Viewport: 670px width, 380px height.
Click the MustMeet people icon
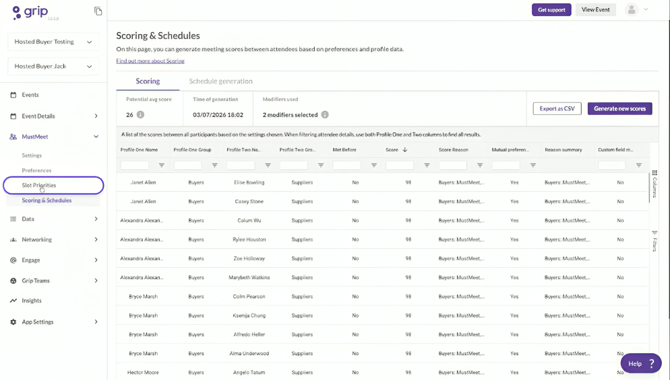click(x=13, y=137)
